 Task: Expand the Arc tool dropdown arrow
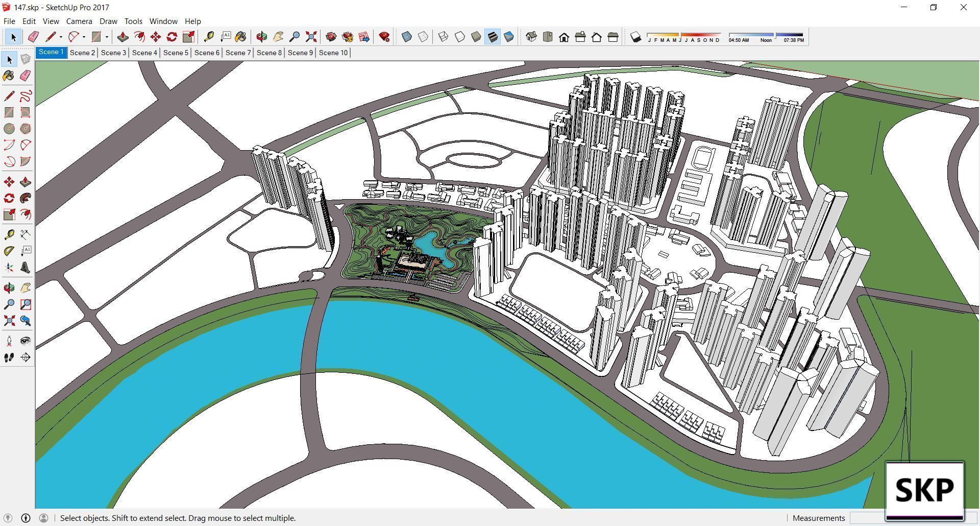pos(84,37)
